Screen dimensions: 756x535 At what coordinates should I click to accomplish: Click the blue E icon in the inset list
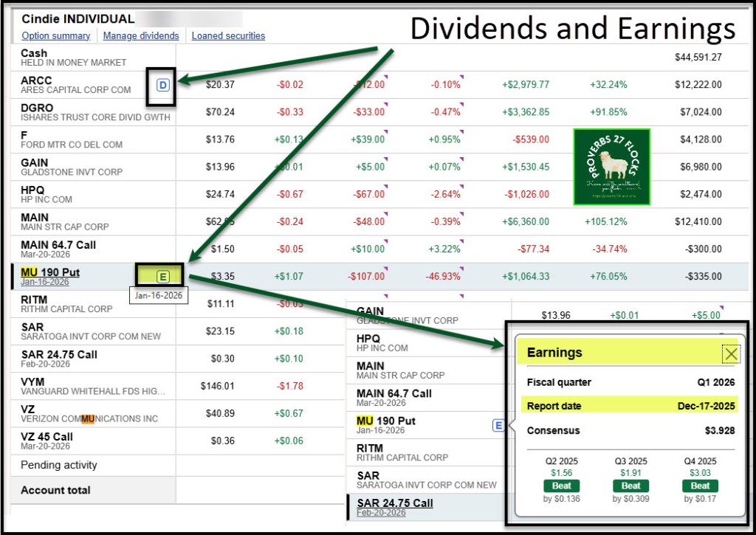tap(498, 425)
